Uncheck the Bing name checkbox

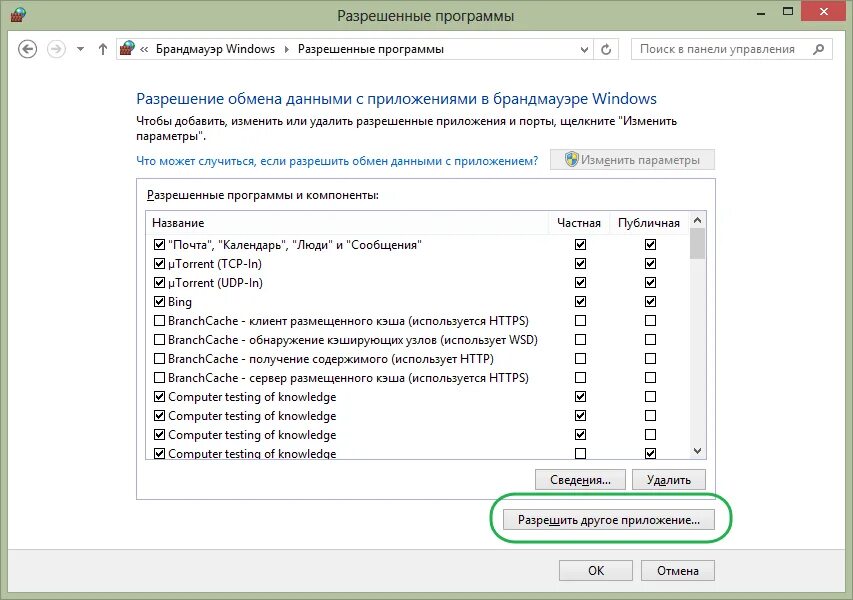tap(159, 301)
